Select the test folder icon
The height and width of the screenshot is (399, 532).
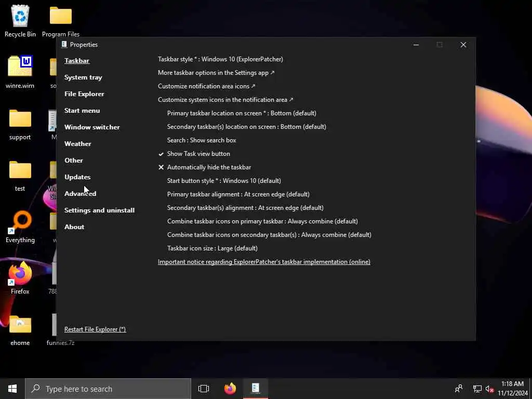(x=20, y=176)
